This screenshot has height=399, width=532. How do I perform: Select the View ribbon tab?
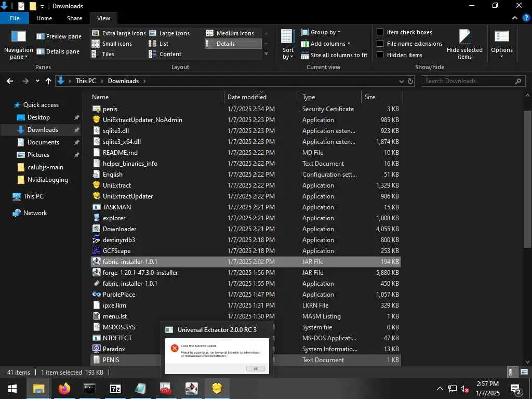click(103, 18)
